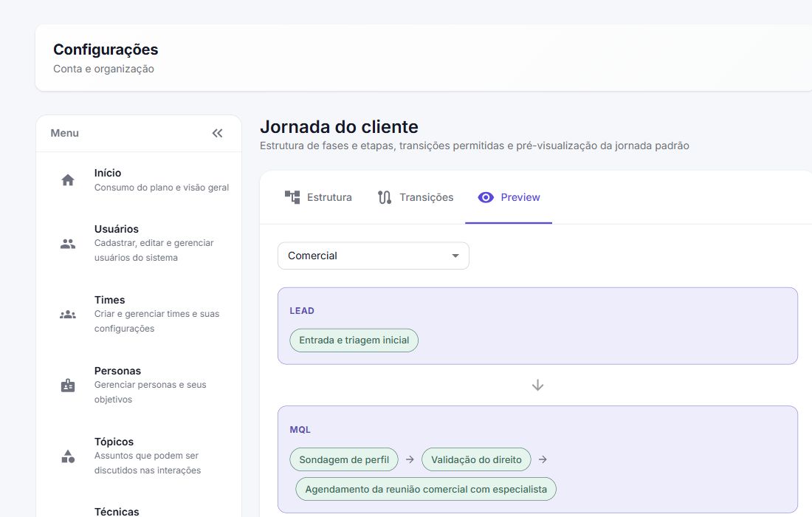This screenshot has height=517, width=812.
Task: Select the Preview tab
Action: point(509,197)
